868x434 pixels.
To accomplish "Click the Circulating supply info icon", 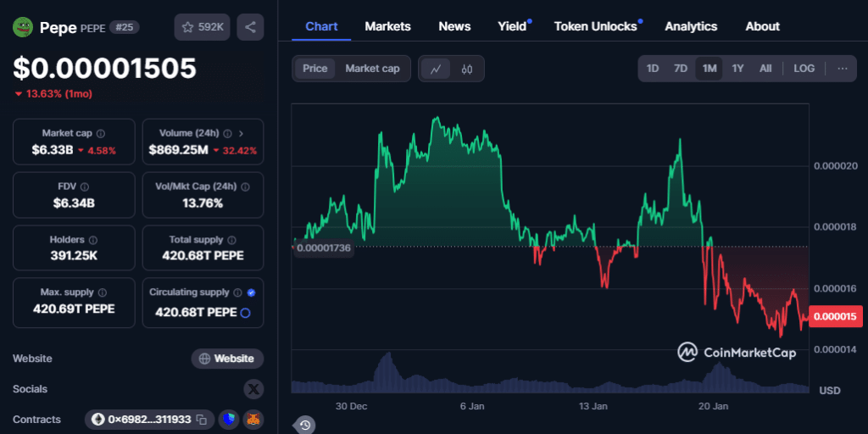I will tap(237, 292).
